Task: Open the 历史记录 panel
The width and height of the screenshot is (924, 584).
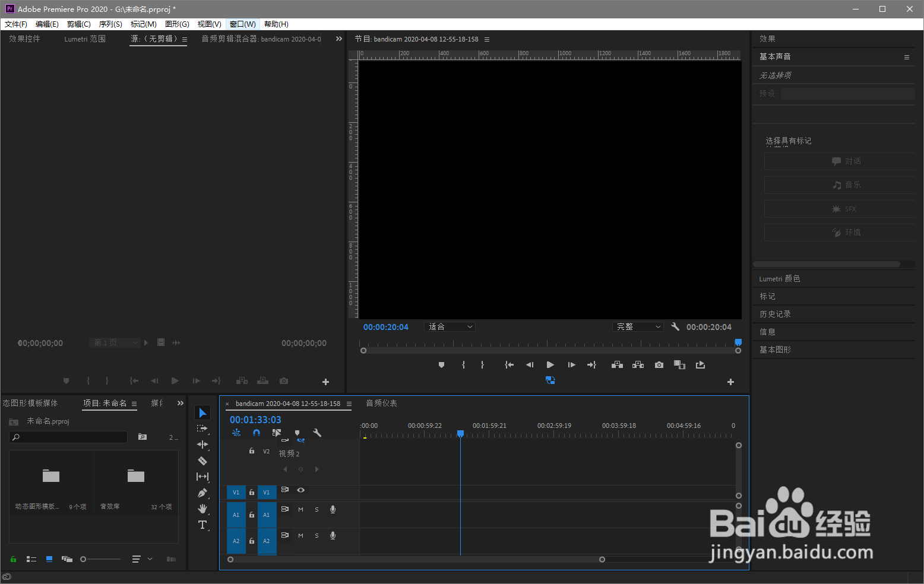Action: tap(775, 314)
